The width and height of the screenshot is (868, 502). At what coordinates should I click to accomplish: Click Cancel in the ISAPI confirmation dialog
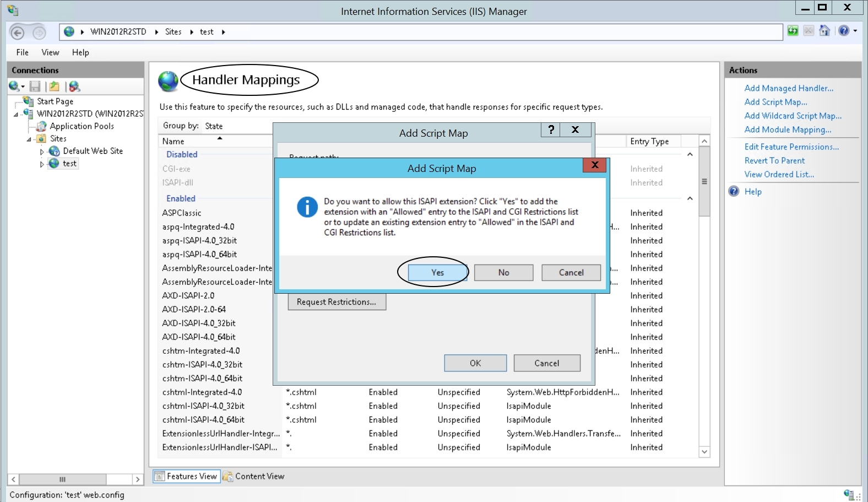(571, 272)
